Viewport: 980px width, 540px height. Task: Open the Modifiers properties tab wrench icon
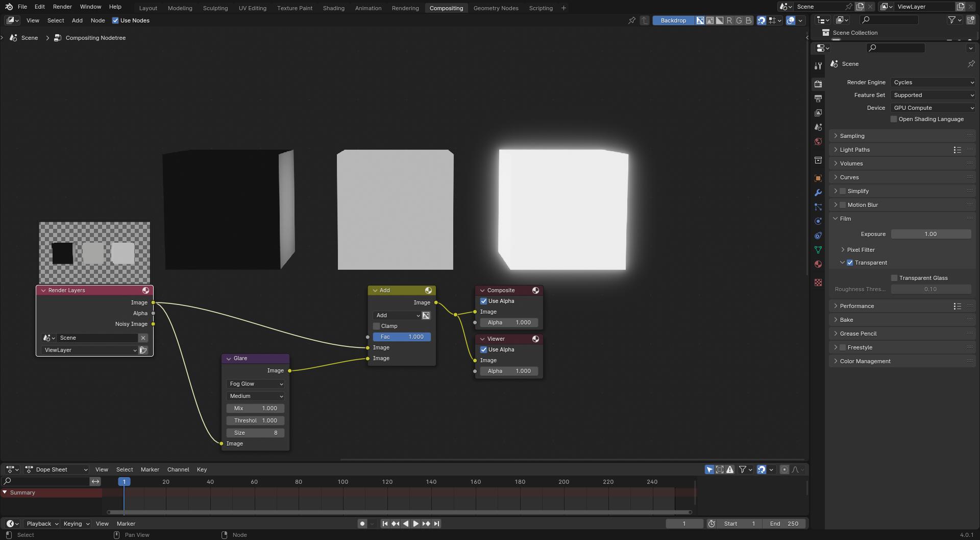coord(818,193)
